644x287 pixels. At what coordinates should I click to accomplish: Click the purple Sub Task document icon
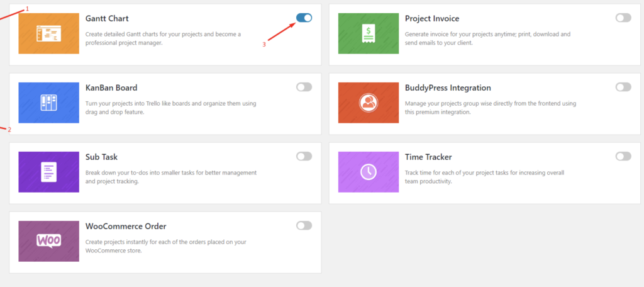coord(49,172)
